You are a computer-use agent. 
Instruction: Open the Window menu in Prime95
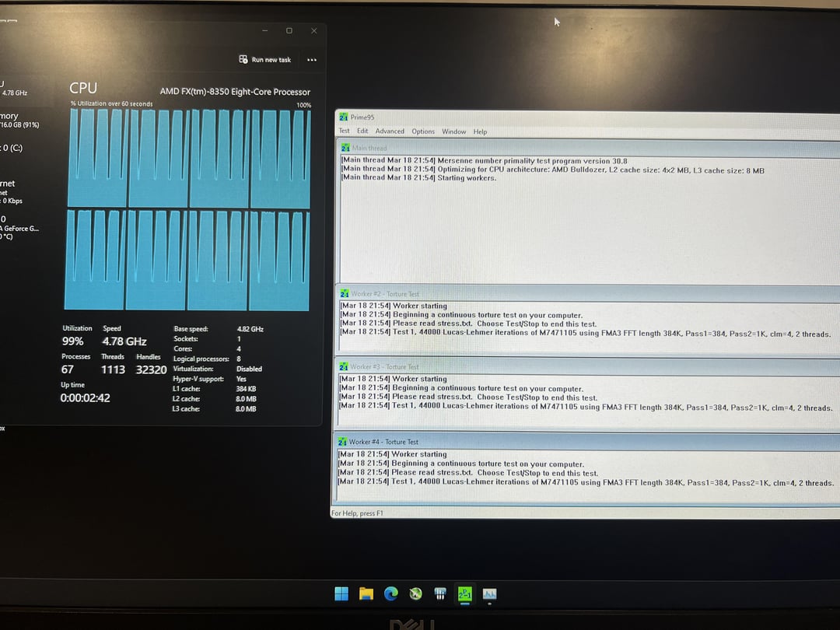(453, 131)
